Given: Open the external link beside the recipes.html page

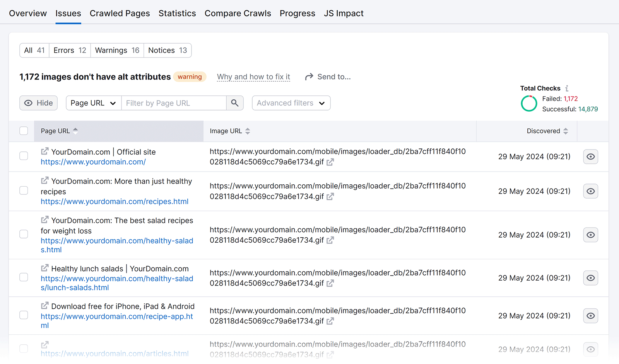Looking at the screenshot, I should pyautogui.click(x=44, y=180).
